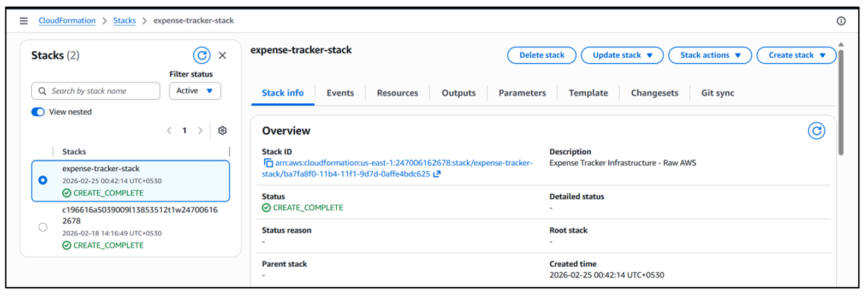Screen dimensions: 868x296
Task: Expand the Create stack dropdown
Action: [x=796, y=55]
